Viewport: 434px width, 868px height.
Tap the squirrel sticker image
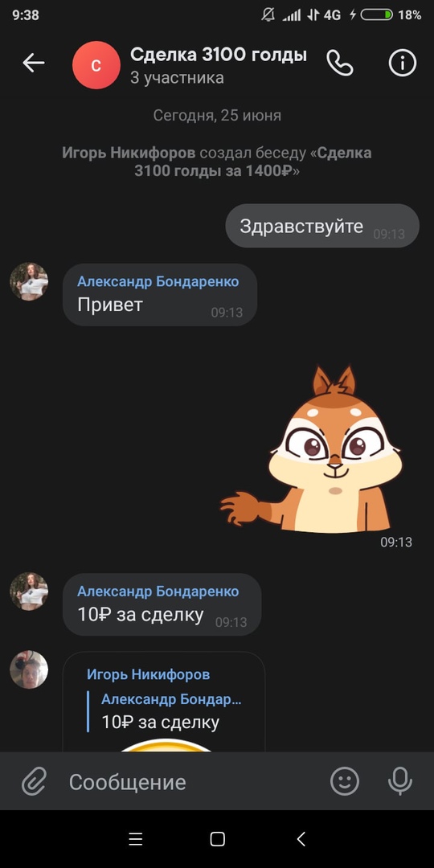pos(312,449)
